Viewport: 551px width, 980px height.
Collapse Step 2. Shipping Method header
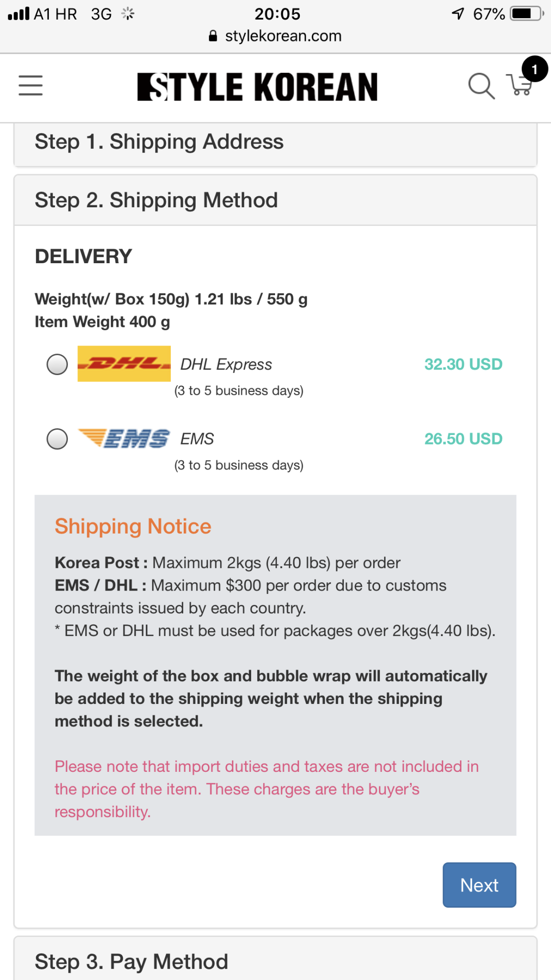[156, 200]
